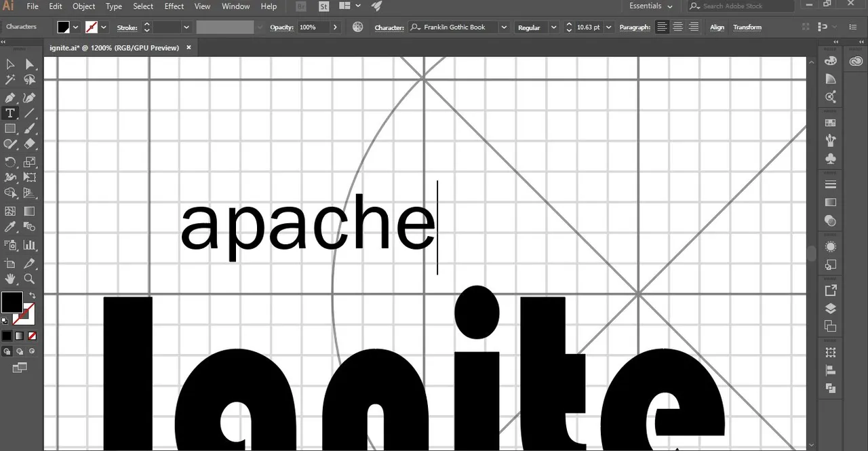Select the Shape Builder tool
This screenshot has height=451, width=868.
coord(10,193)
